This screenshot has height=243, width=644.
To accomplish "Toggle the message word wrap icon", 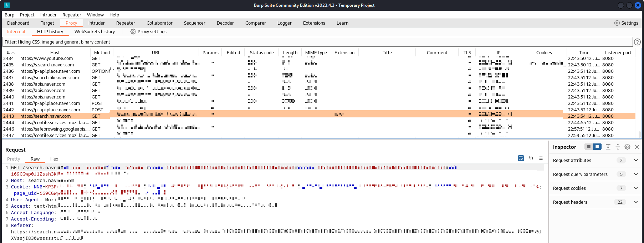I will (x=521, y=158).
